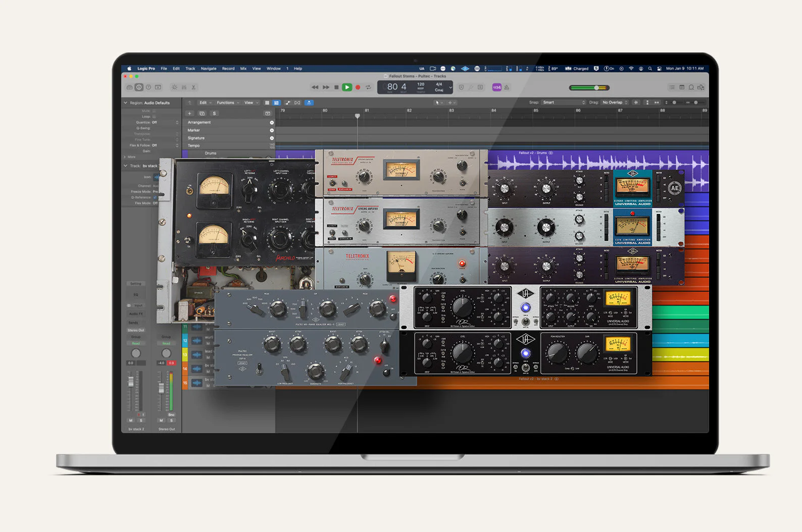Open the Functions menu in tracks area
This screenshot has width=802, height=532.
click(227, 102)
